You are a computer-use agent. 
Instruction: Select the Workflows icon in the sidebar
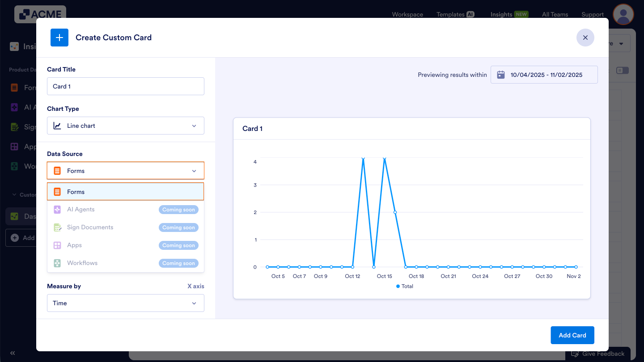[x=14, y=166]
